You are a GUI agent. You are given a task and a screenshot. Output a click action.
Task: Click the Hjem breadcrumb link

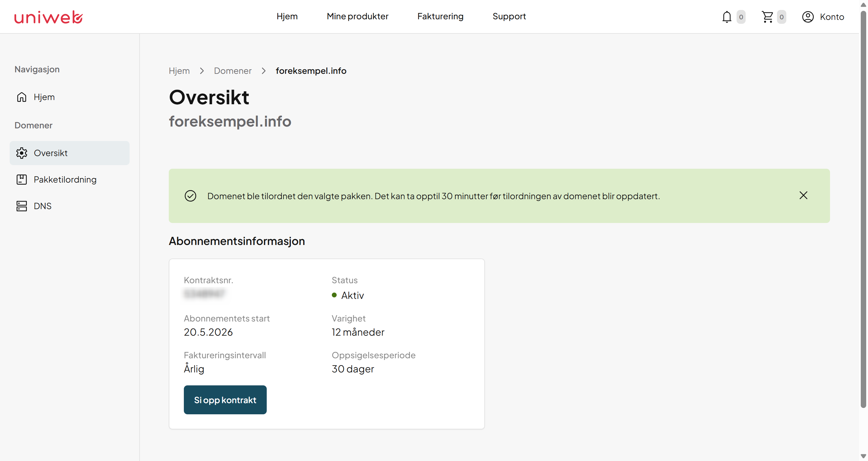[x=179, y=71]
